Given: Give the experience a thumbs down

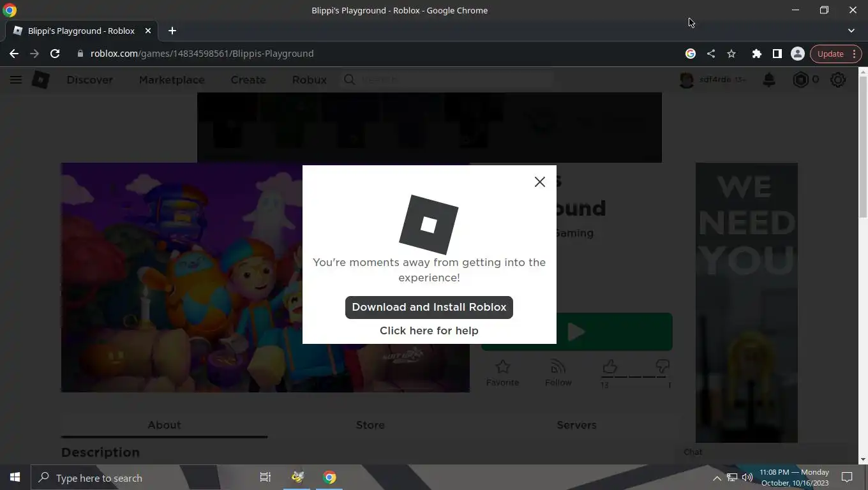Looking at the screenshot, I should 662,366.
